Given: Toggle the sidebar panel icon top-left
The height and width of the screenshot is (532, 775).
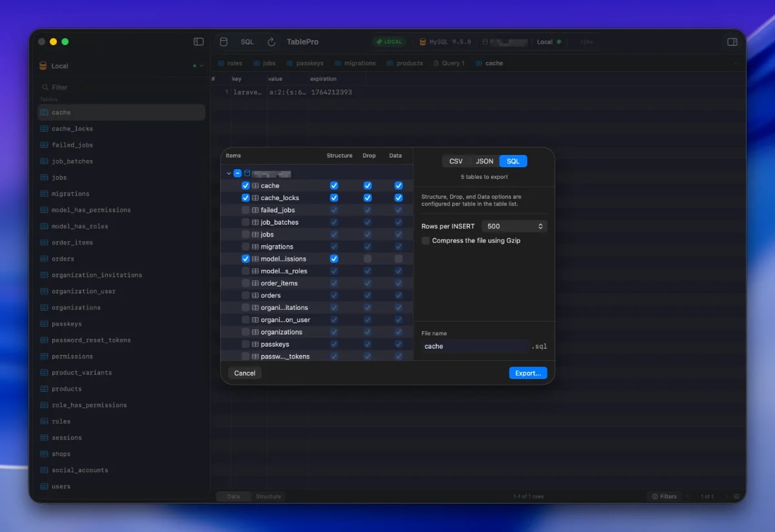Looking at the screenshot, I should coord(198,41).
